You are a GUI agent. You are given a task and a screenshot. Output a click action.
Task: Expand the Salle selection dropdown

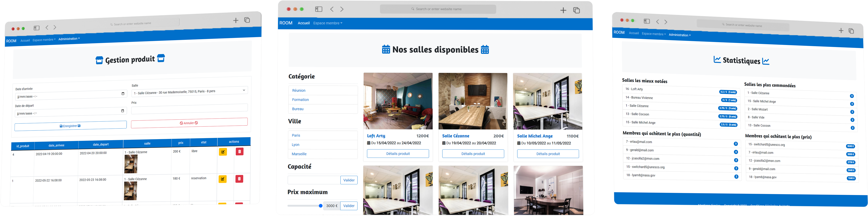tap(244, 90)
